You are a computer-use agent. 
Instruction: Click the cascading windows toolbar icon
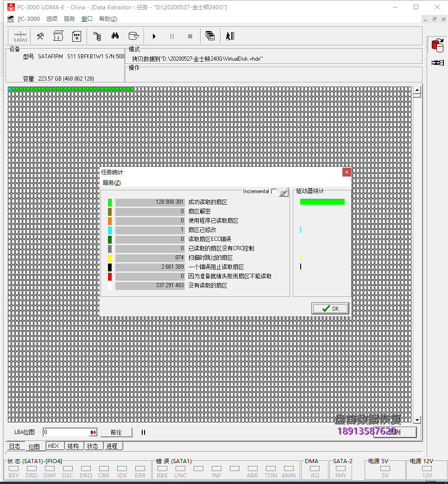210,36
